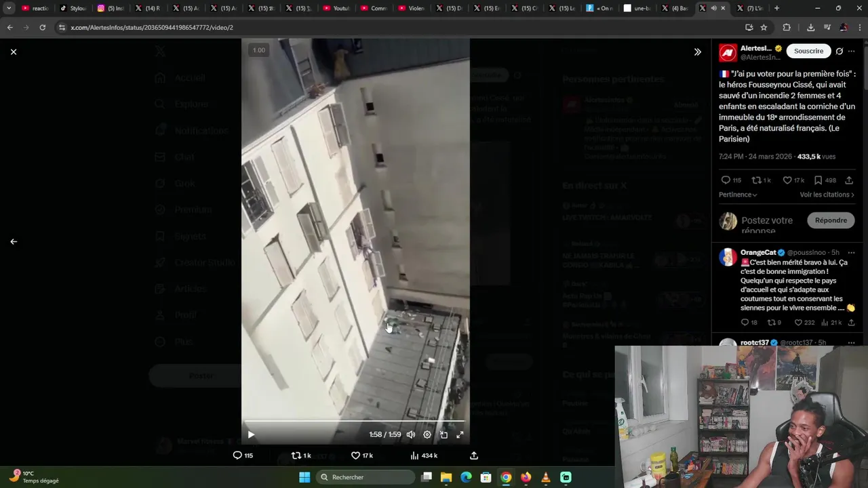Share icon in side panel post actions
868x488 pixels.
tap(849, 180)
